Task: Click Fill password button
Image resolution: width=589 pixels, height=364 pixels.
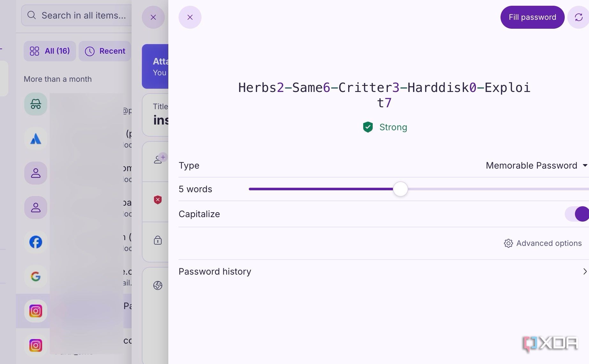Action: [532, 17]
